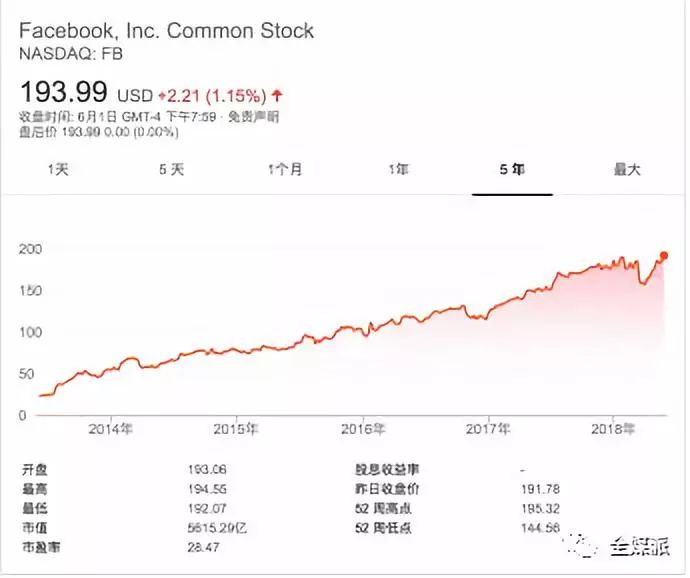Image resolution: width=690 pixels, height=578 pixels.
Task: Click the 2014年 label on the chart axis
Action: point(110,429)
